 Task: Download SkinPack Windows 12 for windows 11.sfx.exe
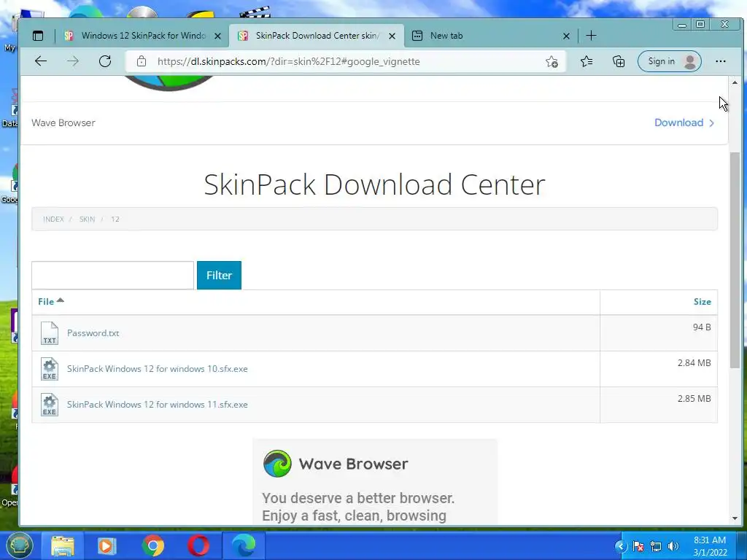158,404
